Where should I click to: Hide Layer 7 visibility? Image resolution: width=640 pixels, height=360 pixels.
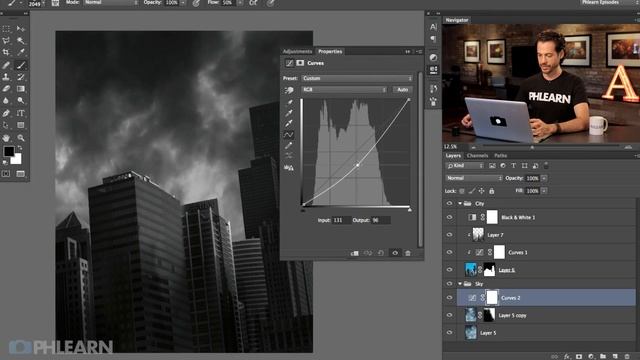pos(449,235)
